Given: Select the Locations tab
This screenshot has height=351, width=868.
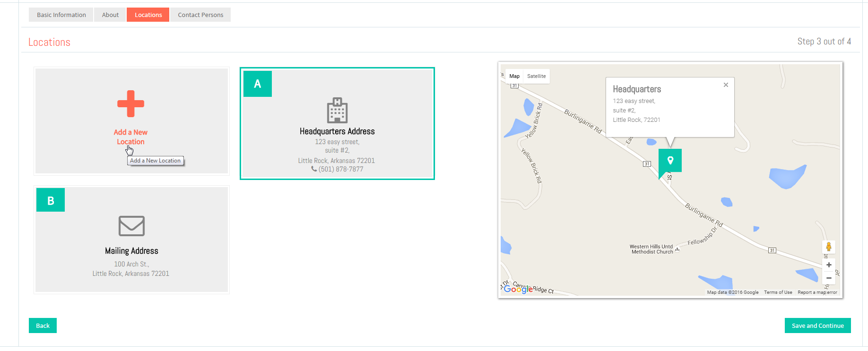Looking at the screenshot, I should pyautogui.click(x=148, y=15).
